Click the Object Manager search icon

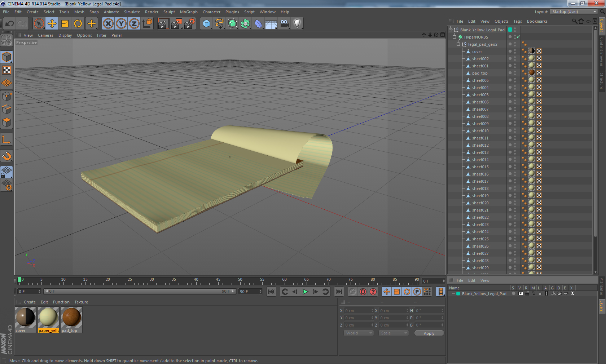click(574, 21)
